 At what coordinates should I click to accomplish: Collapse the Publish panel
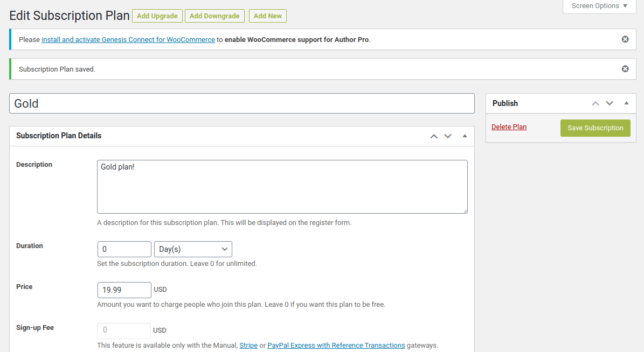pos(626,103)
